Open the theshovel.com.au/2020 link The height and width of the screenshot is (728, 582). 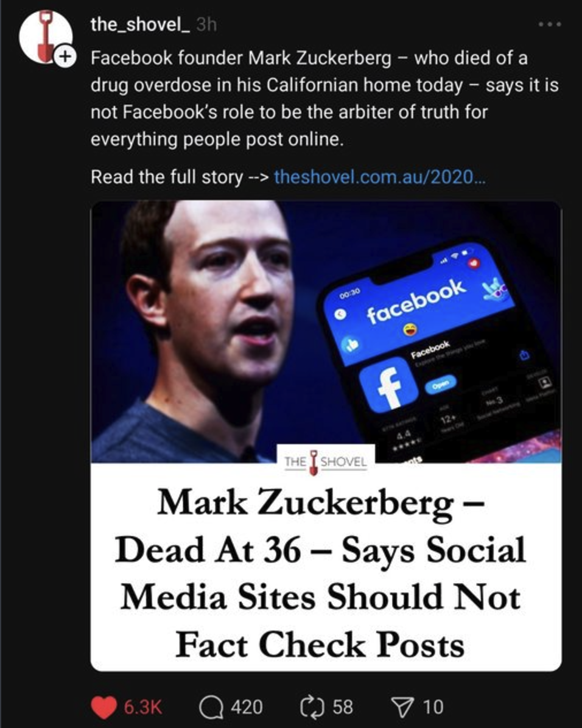(380, 177)
